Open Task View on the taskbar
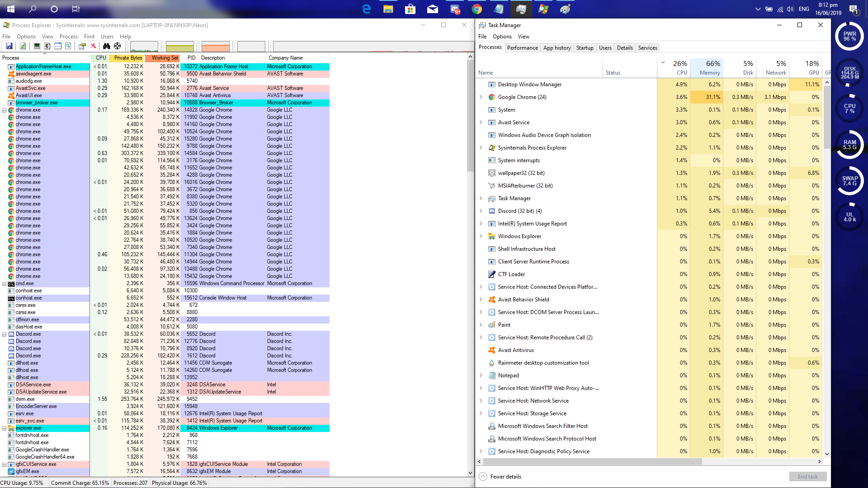 pos(76,9)
